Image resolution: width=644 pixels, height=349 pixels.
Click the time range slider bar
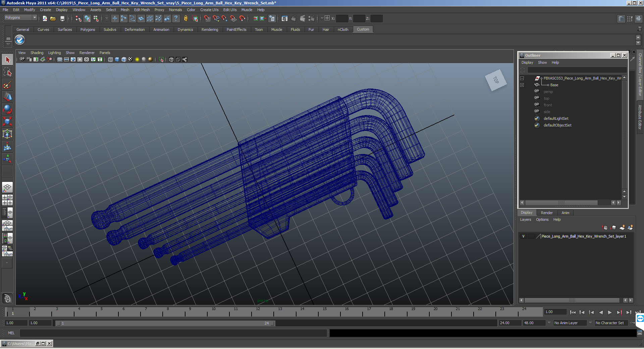click(165, 323)
